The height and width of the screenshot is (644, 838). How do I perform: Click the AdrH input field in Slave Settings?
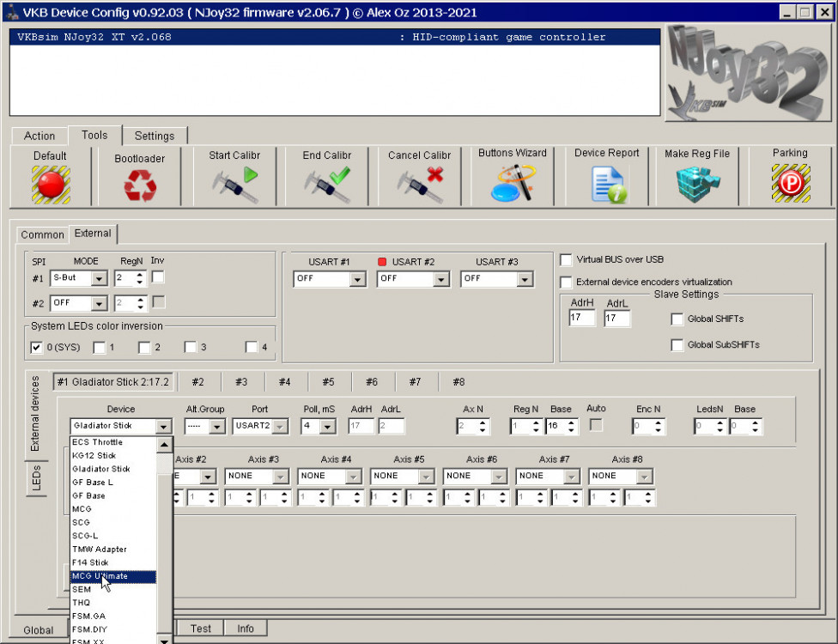581,319
